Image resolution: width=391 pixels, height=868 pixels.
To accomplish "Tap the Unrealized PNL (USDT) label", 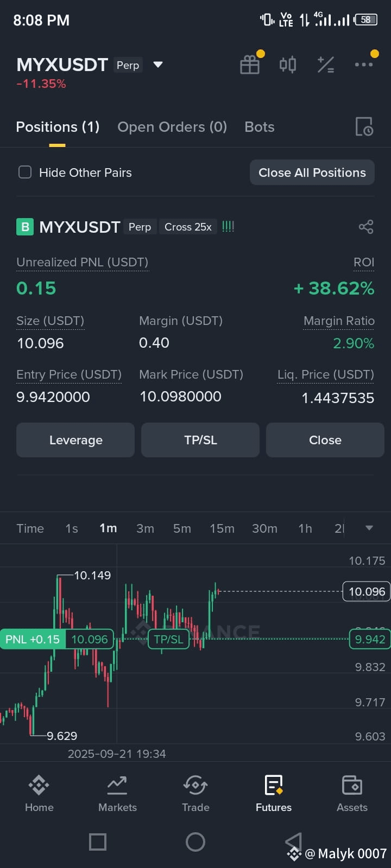I will (82, 262).
